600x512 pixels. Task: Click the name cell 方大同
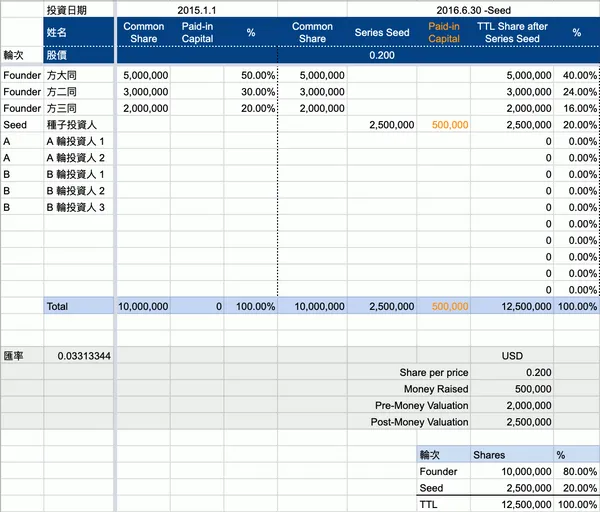coord(78,75)
